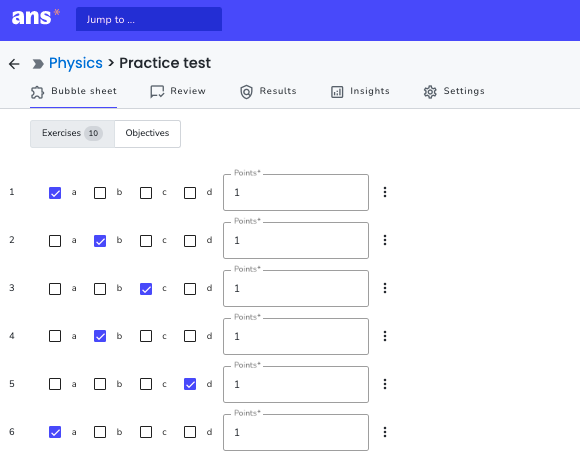The height and width of the screenshot is (457, 580).
Task: Uncheck answer a for exercise 1
Action: click(55, 193)
